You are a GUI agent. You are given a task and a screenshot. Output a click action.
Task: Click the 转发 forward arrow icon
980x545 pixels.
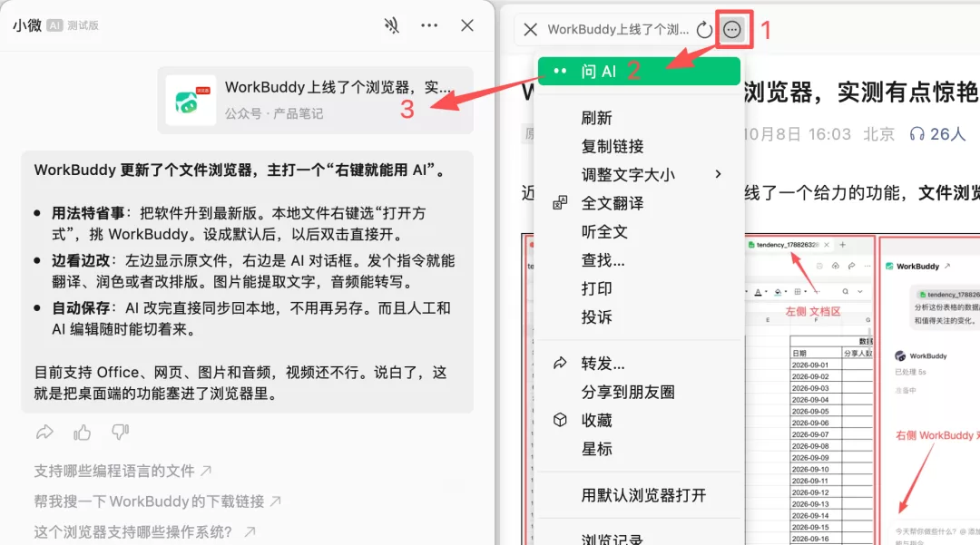(560, 363)
